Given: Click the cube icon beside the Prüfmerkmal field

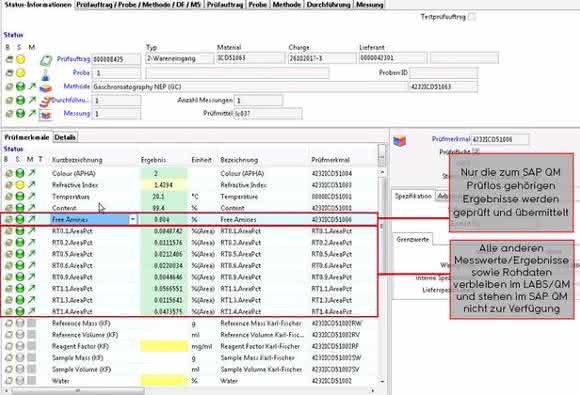Looking at the screenshot, I should tap(399, 141).
